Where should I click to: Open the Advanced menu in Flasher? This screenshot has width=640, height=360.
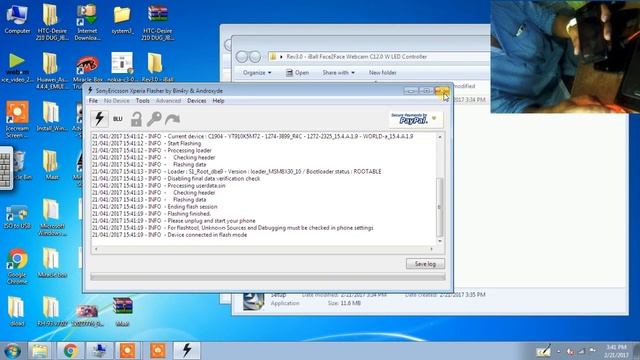click(168, 101)
